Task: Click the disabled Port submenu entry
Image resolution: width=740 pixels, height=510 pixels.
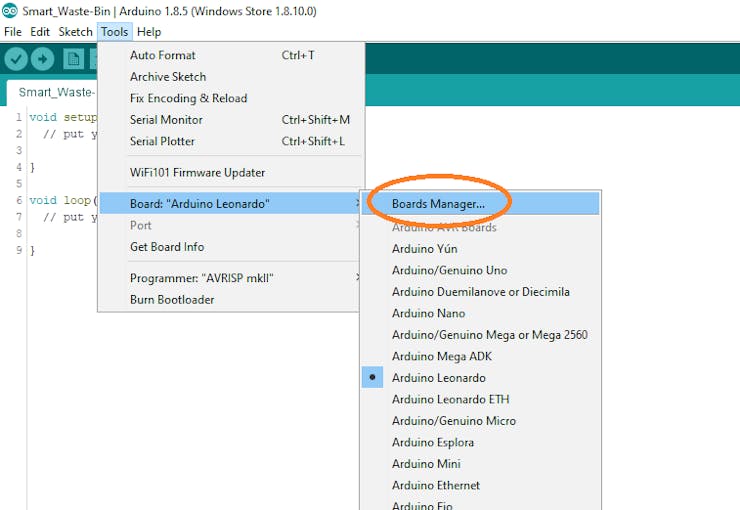Action: [x=231, y=225]
